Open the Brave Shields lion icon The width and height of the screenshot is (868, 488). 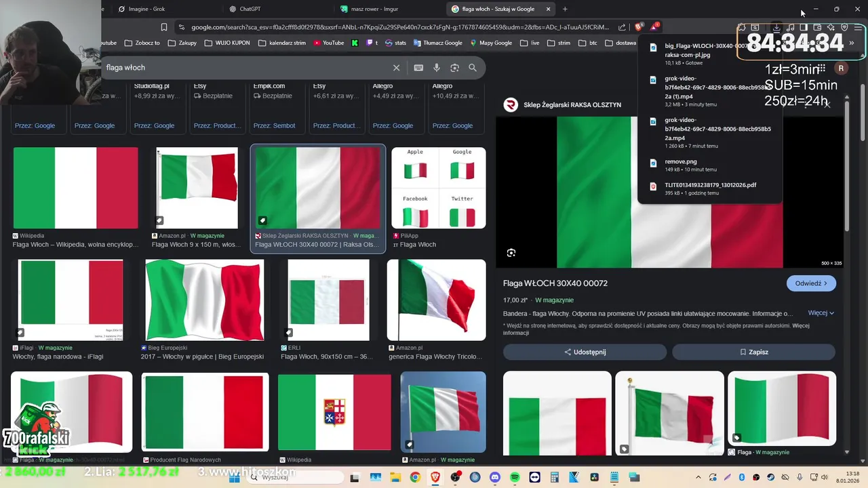click(x=639, y=27)
